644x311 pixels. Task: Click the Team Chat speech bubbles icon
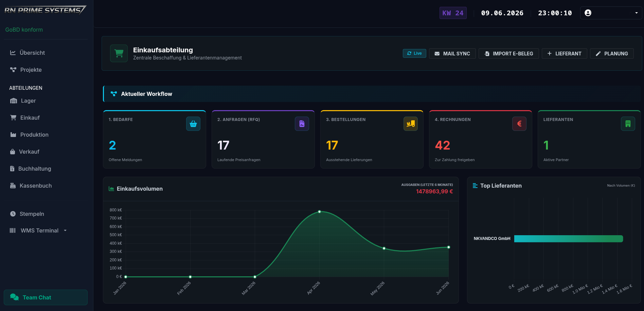click(x=14, y=297)
